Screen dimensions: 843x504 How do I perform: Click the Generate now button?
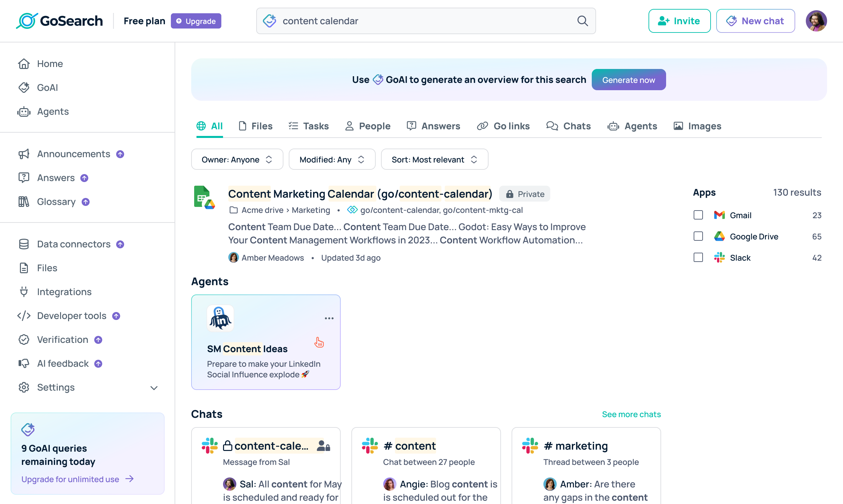[x=628, y=80]
